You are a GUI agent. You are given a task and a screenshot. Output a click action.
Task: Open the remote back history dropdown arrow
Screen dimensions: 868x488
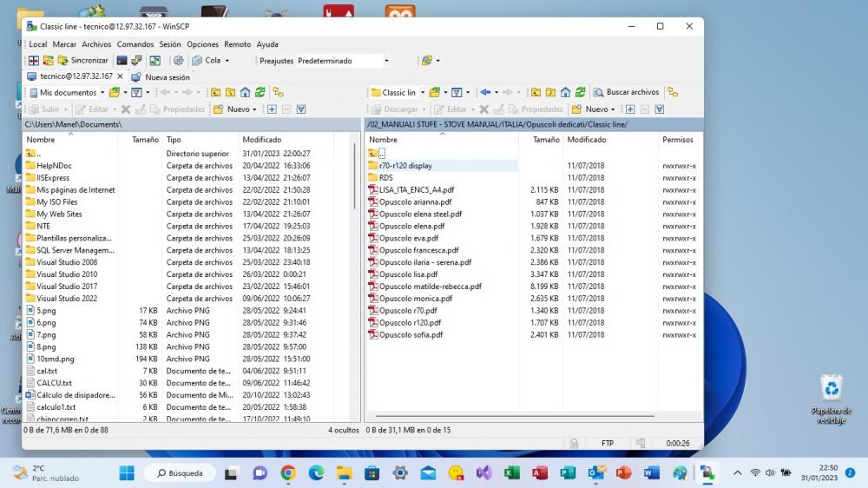pos(496,93)
